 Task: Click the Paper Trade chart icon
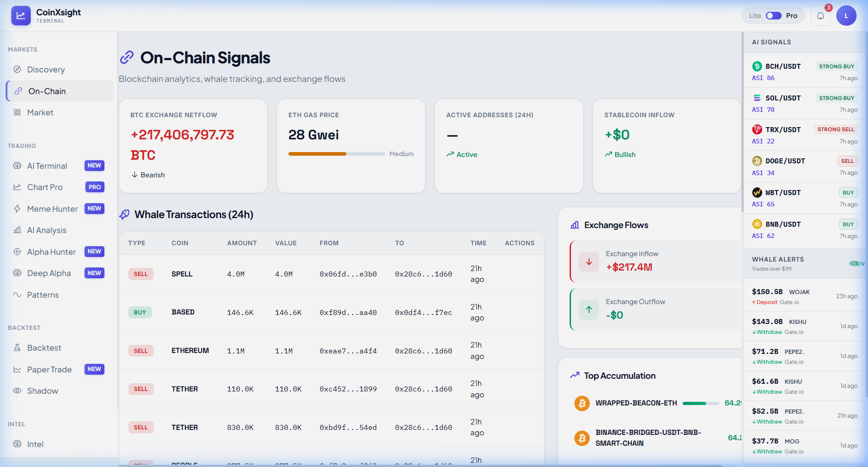pyautogui.click(x=17, y=369)
